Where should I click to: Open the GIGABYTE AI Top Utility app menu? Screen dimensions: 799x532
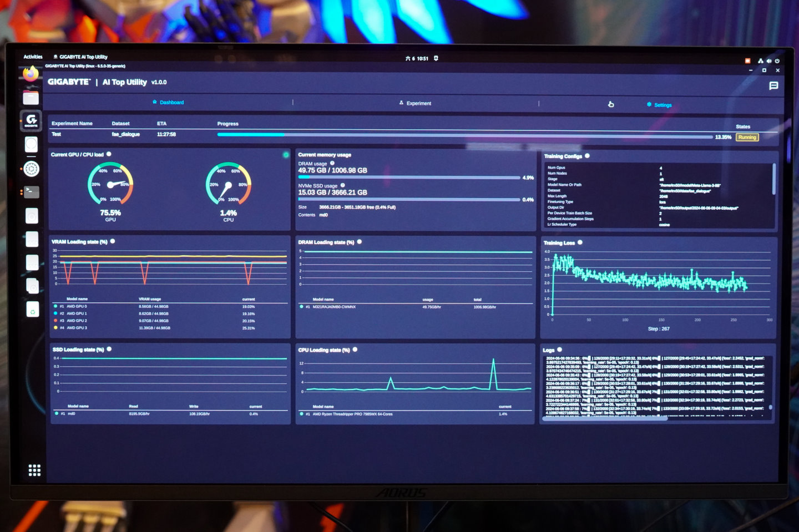coord(80,57)
